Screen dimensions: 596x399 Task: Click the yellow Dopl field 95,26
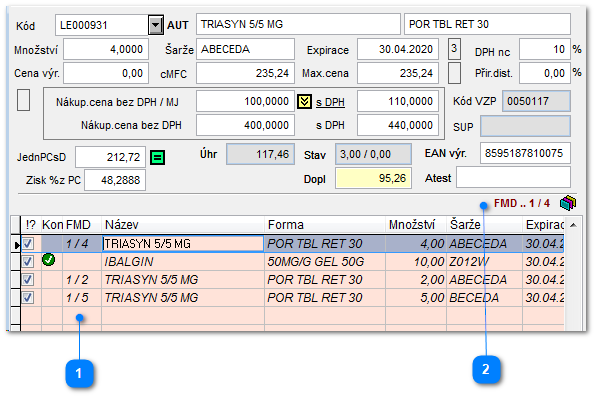373,178
